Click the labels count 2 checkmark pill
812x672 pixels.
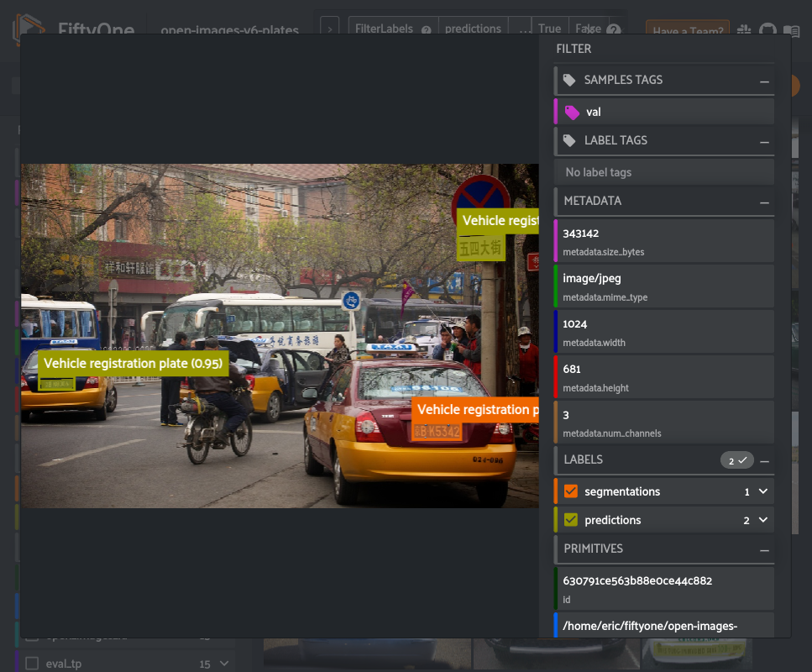coord(736,460)
